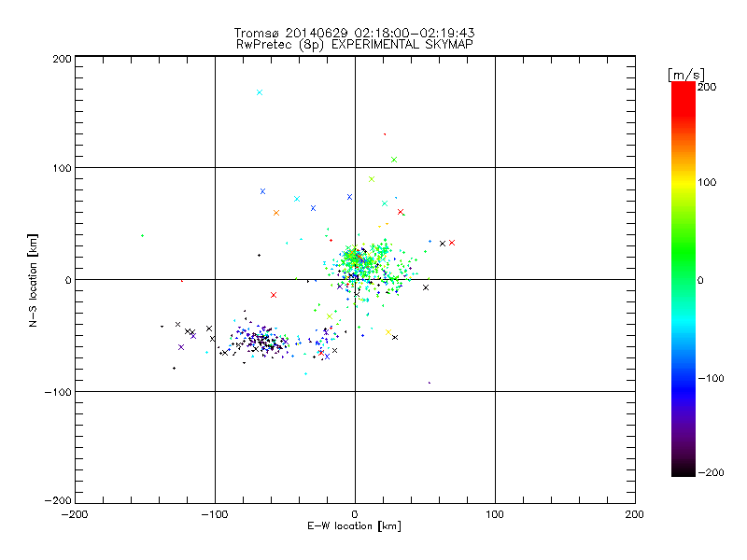Image resolution: width=747 pixels, height=560 pixels.
Task: Click the 'E-W location [km]' axis label
Action: 354,525
